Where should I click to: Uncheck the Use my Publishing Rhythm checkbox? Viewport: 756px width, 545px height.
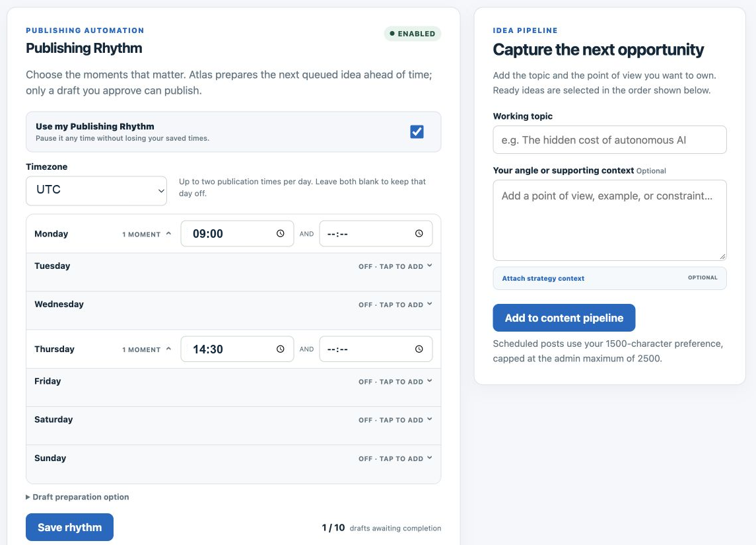coord(417,131)
